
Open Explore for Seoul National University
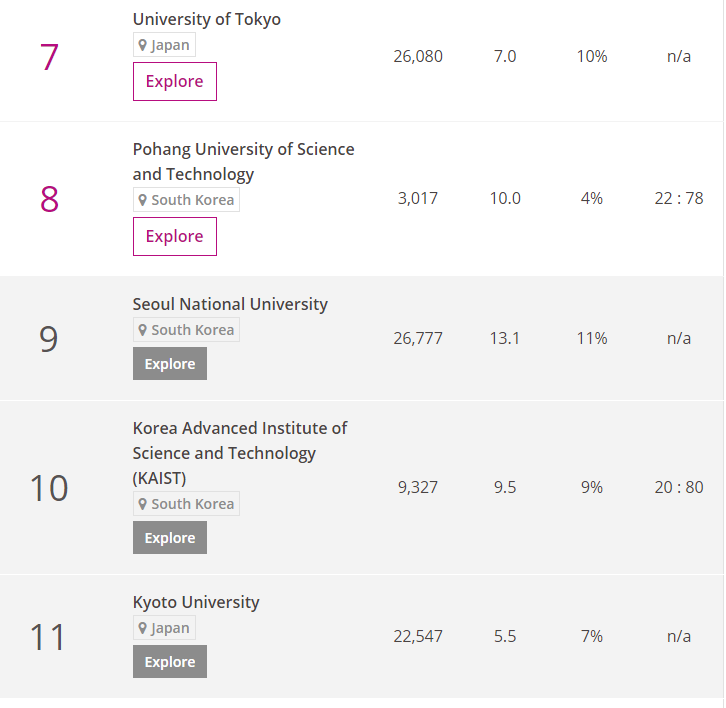[170, 364]
